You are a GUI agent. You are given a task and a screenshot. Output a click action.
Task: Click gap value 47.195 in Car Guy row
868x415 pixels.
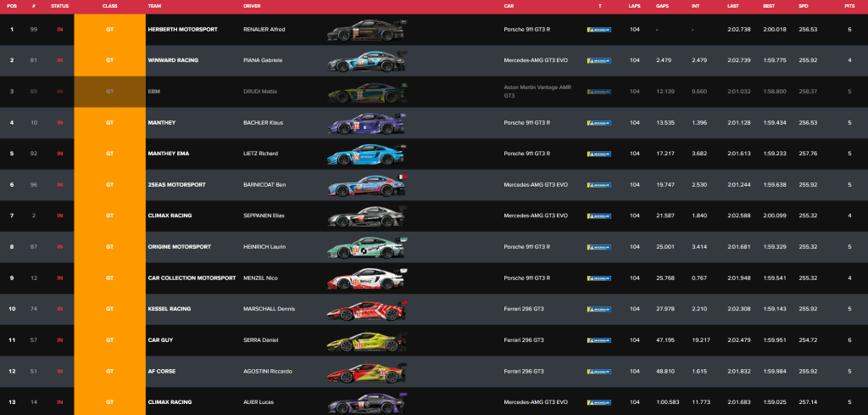point(665,339)
